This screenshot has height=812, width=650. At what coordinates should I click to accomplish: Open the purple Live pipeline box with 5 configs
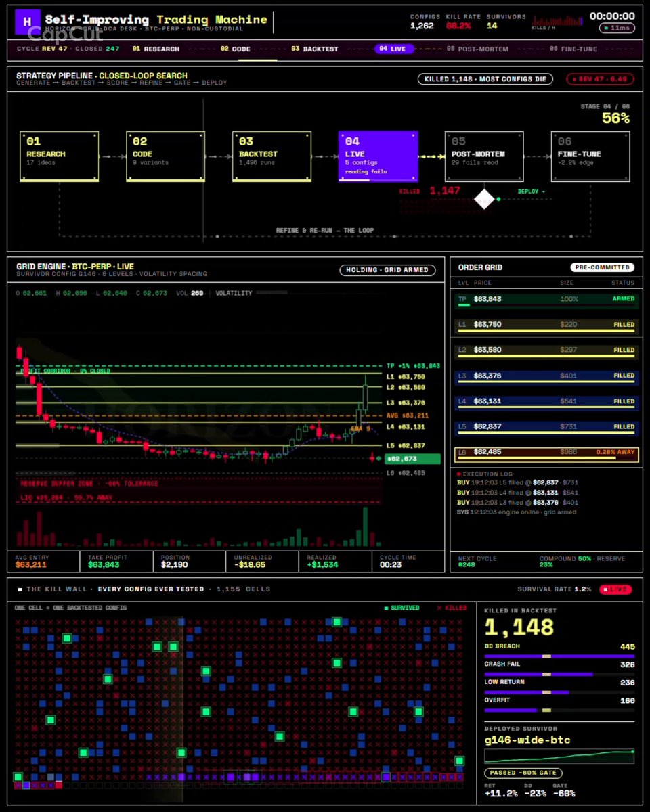click(378, 156)
